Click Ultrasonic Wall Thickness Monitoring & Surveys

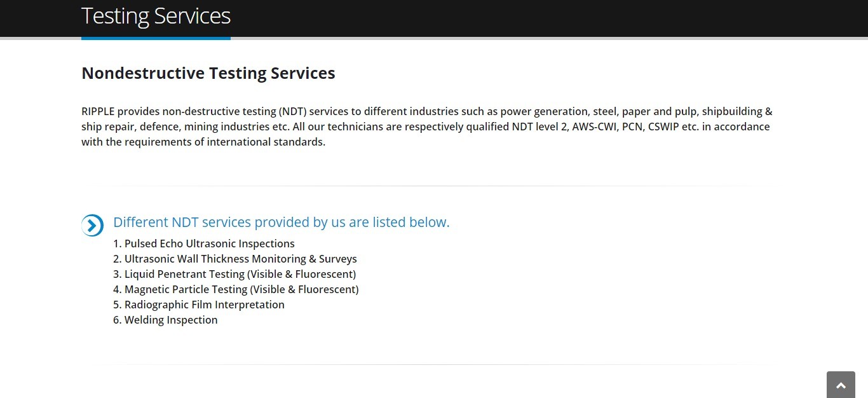(x=235, y=259)
